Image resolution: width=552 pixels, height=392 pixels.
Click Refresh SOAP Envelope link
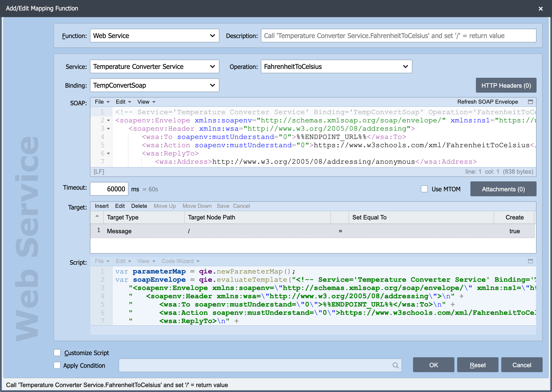(x=487, y=102)
